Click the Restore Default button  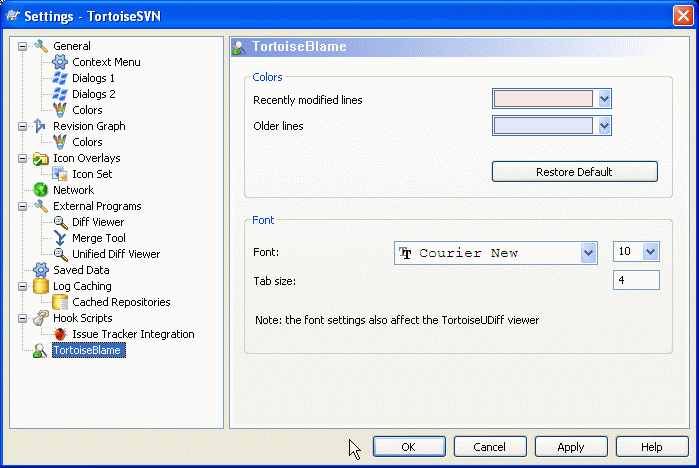click(575, 172)
